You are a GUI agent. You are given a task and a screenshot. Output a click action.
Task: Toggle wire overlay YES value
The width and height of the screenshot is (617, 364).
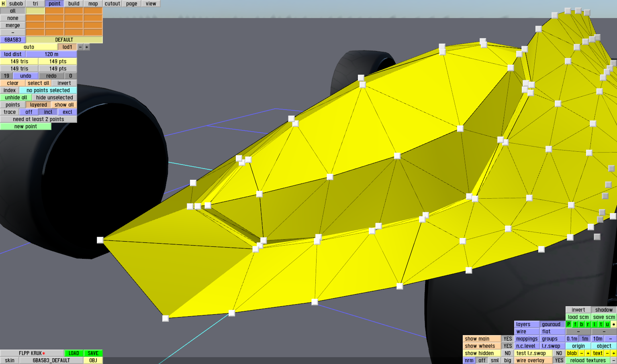(559, 360)
